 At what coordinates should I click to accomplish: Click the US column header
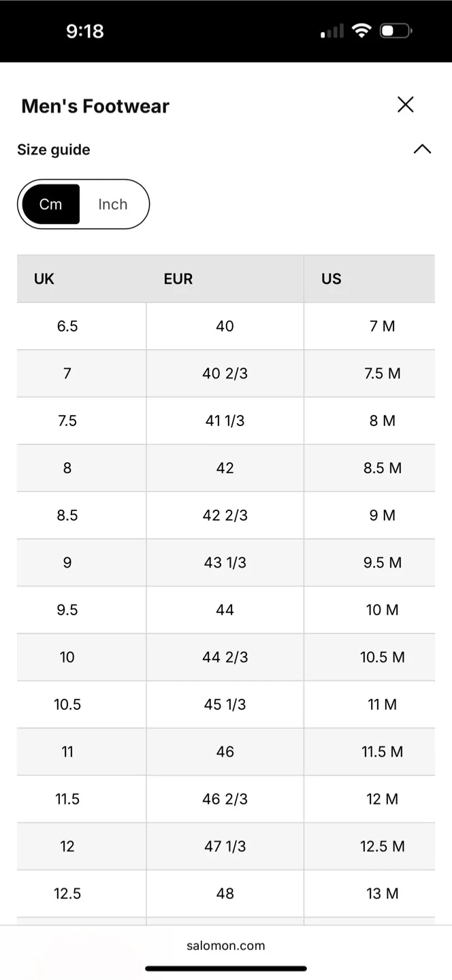332,279
